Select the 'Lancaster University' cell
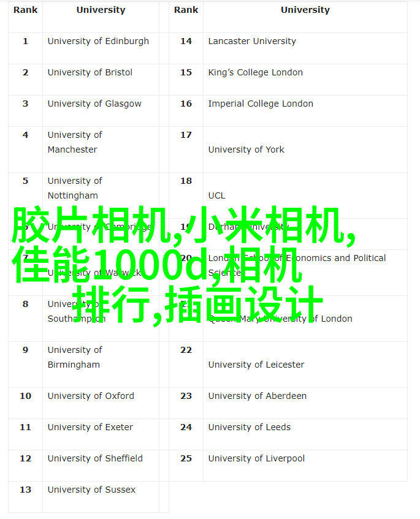420x519 pixels. (x=305, y=48)
